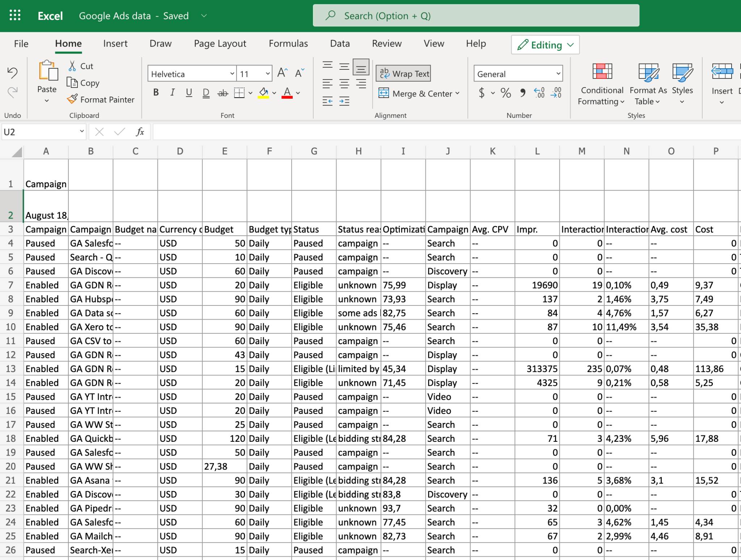Click the Insert cells icon
The height and width of the screenshot is (560, 741).
pyautogui.click(x=722, y=72)
